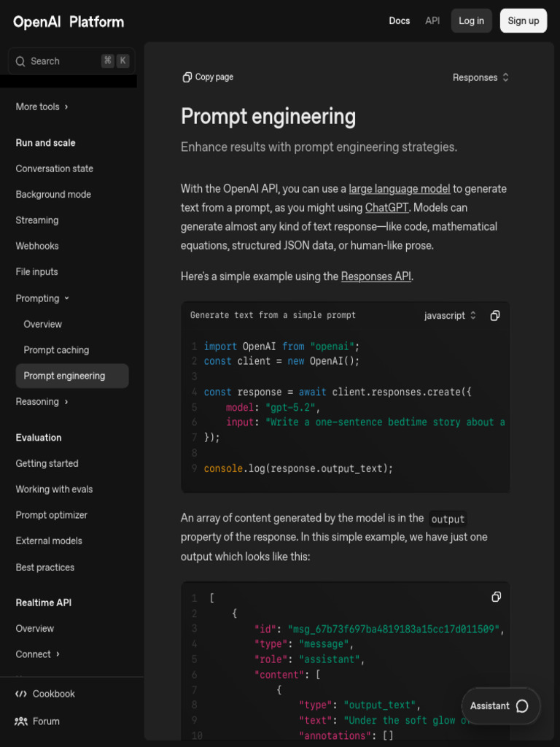Screen dimensions: 560x747
Task: Switch to the API tab
Action: (432, 21)
